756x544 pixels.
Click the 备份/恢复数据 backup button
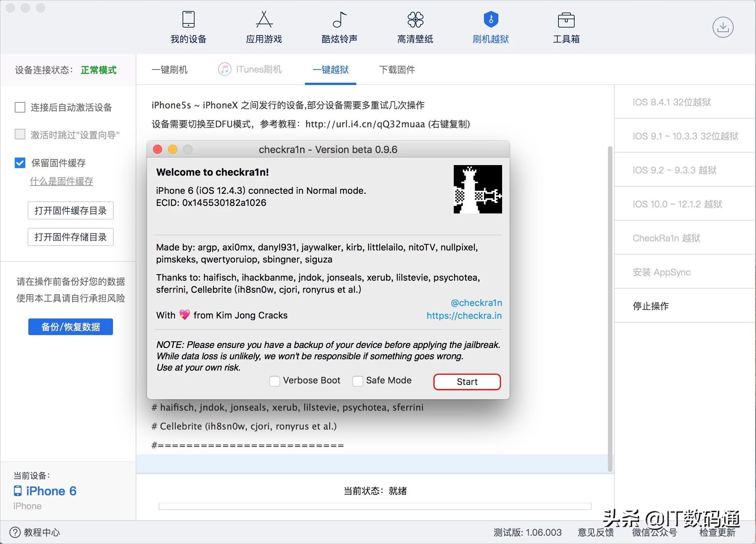pyautogui.click(x=70, y=327)
